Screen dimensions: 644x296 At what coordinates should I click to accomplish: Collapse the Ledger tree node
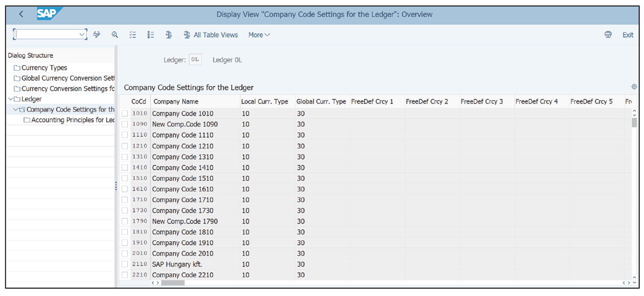coord(10,99)
